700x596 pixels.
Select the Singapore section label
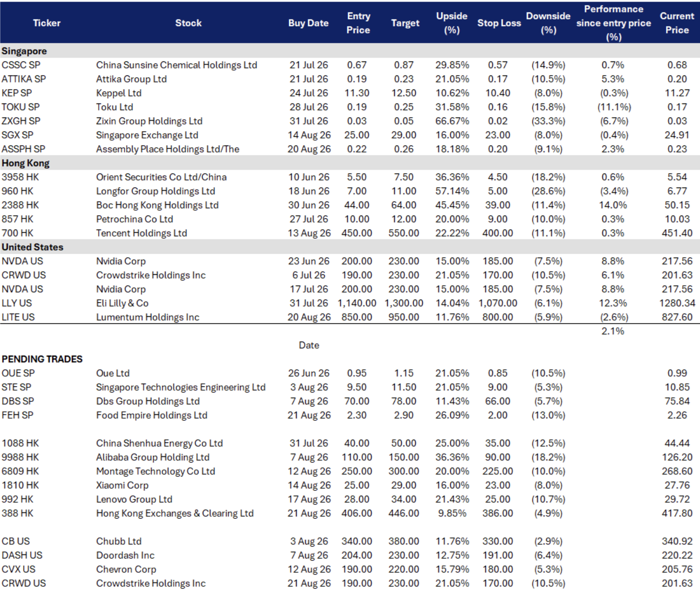click(24, 51)
